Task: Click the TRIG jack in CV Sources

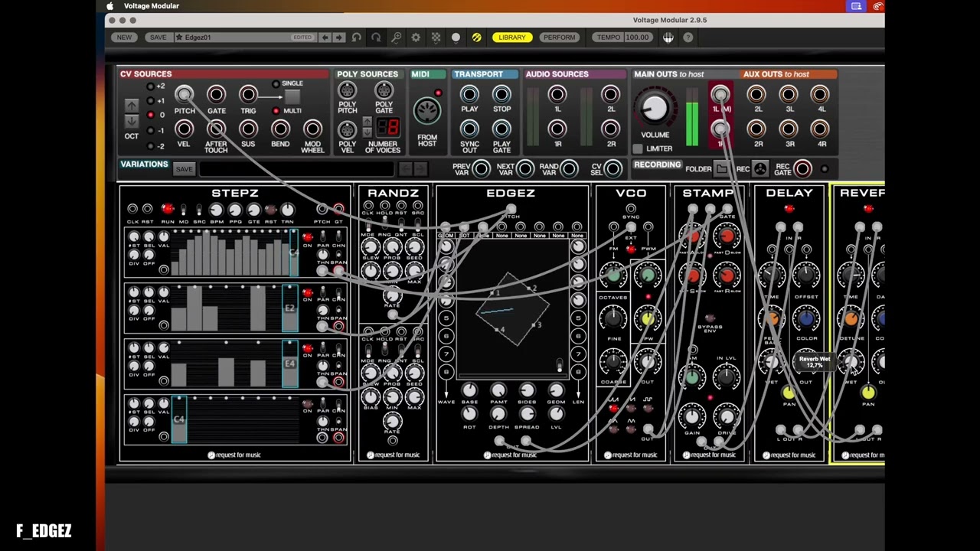Action: click(x=248, y=95)
